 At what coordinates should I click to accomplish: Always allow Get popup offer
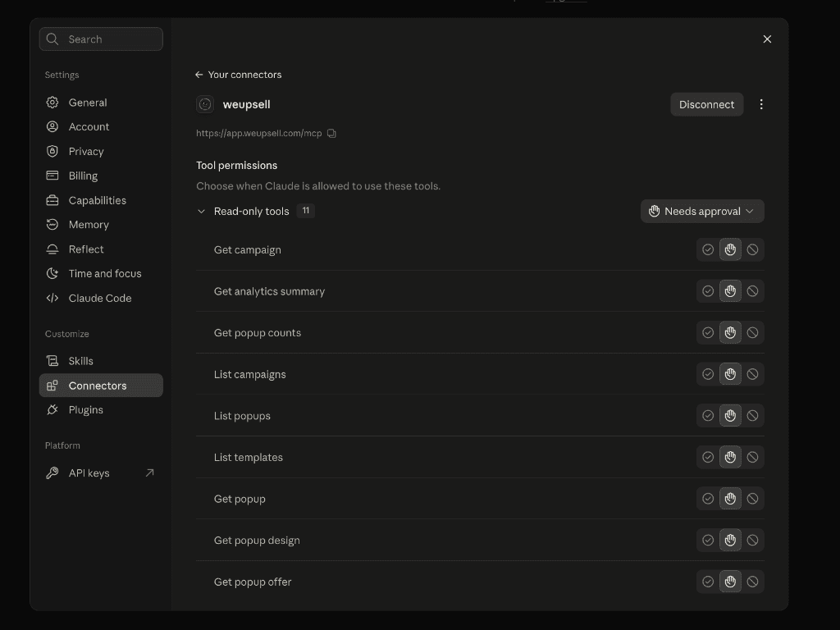[x=708, y=582]
